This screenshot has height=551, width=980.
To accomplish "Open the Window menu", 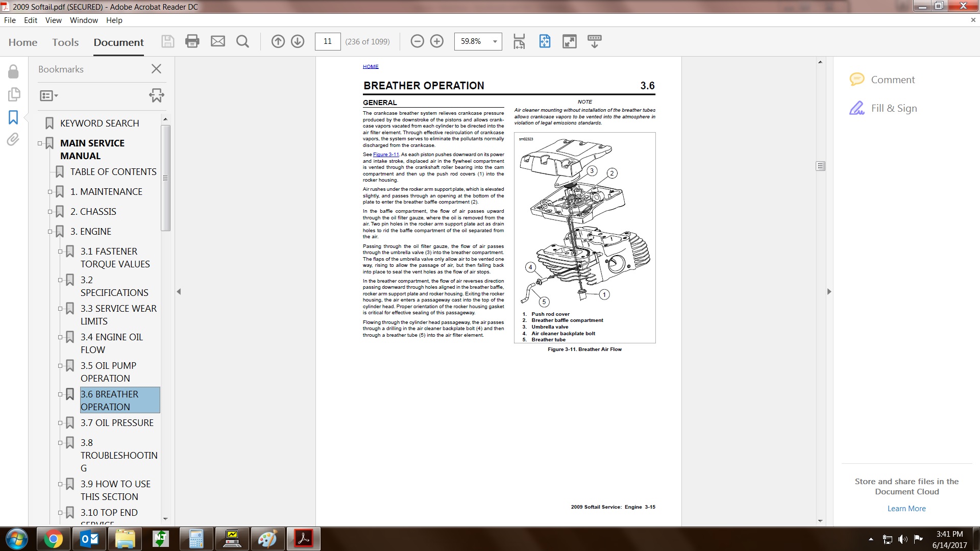I will point(84,20).
